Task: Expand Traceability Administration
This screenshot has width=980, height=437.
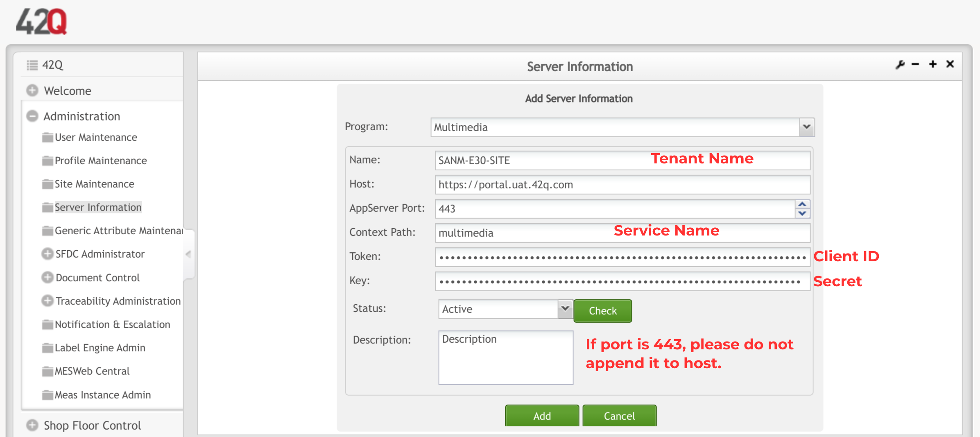Action: (x=48, y=301)
